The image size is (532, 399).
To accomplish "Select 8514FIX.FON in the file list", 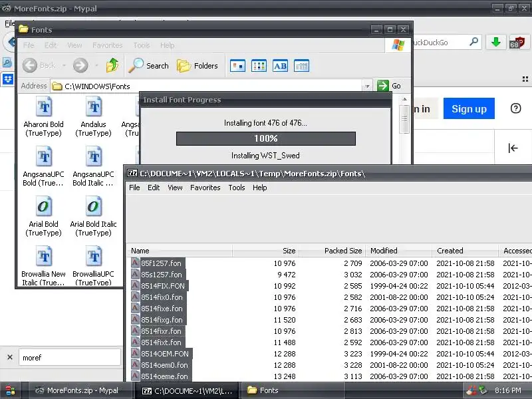I will click(x=163, y=286).
